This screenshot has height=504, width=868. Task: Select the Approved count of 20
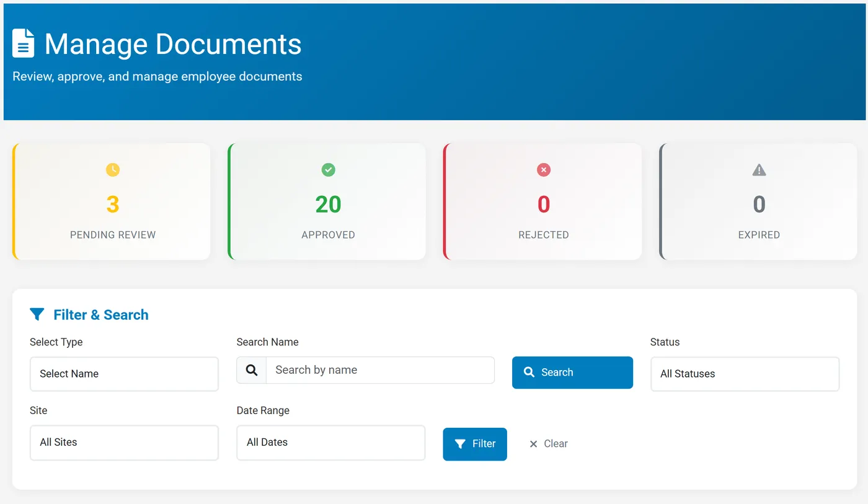click(x=328, y=205)
